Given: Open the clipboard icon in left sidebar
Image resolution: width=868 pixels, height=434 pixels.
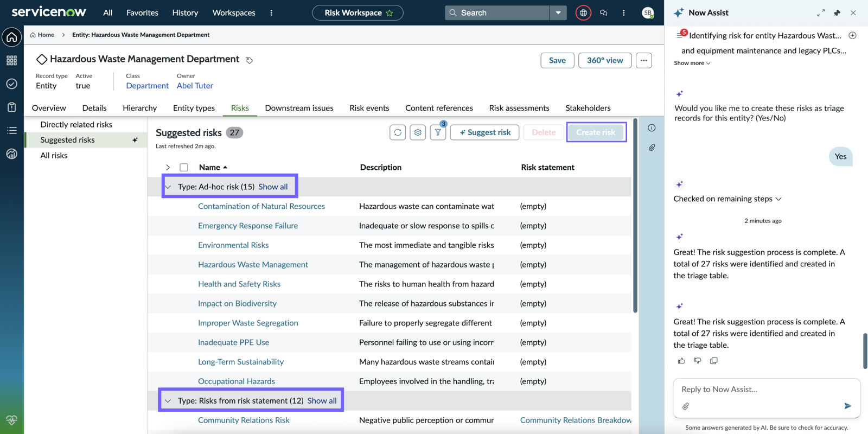Looking at the screenshot, I should pyautogui.click(x=11, y=107).
